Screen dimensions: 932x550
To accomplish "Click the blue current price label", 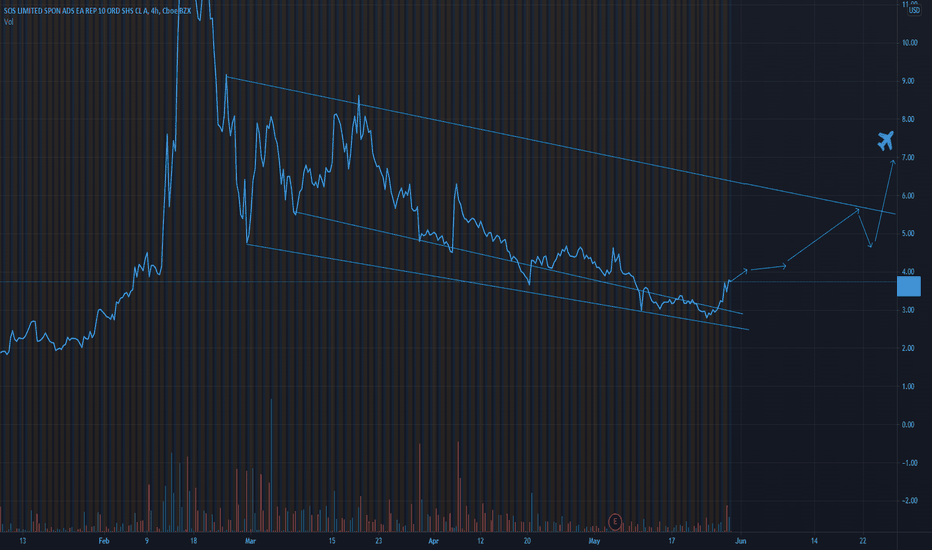I will (x=908, y=286).
